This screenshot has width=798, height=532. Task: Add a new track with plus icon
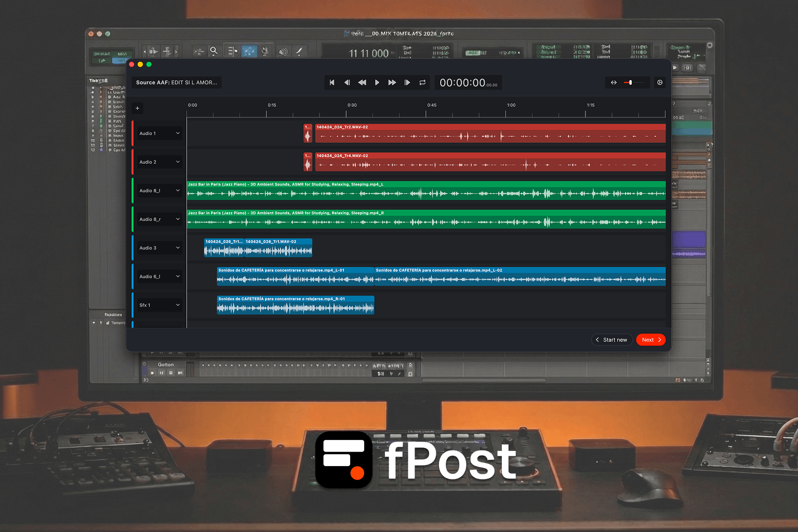137,109
